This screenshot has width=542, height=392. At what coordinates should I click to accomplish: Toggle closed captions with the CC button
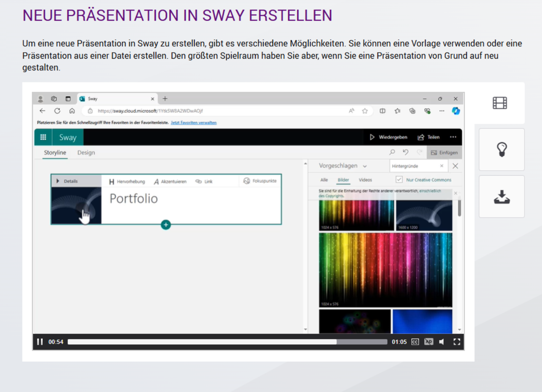415,342
